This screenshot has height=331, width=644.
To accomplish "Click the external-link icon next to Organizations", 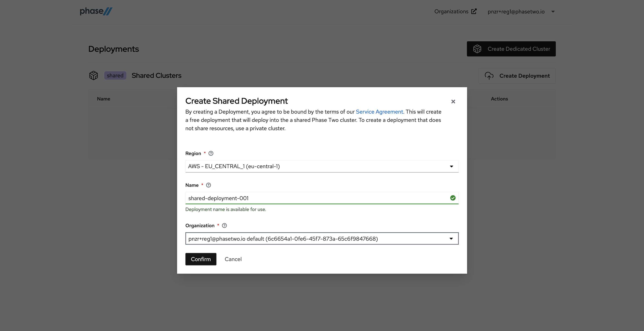I will 474,11.
